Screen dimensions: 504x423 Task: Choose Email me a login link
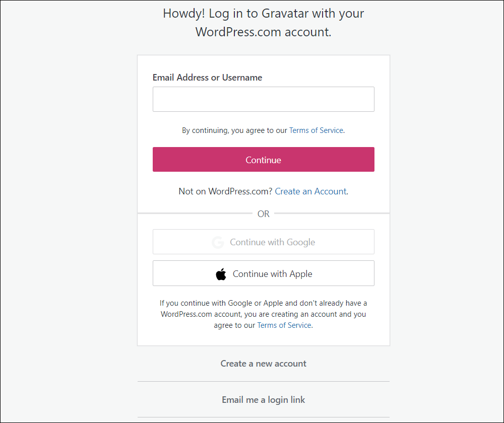click(263, 400)
